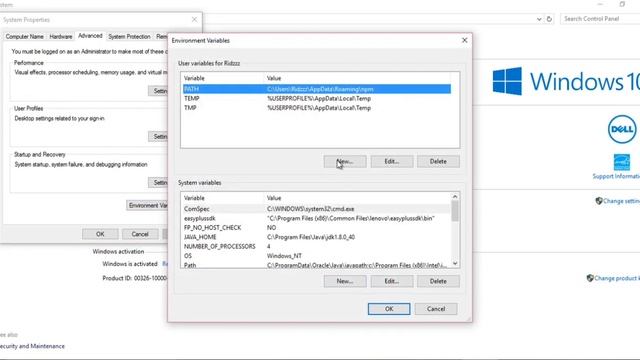Viewport: 640px width, 360px height.
Task: Click System variables scrollbar thumb
Action: [455, 211]
